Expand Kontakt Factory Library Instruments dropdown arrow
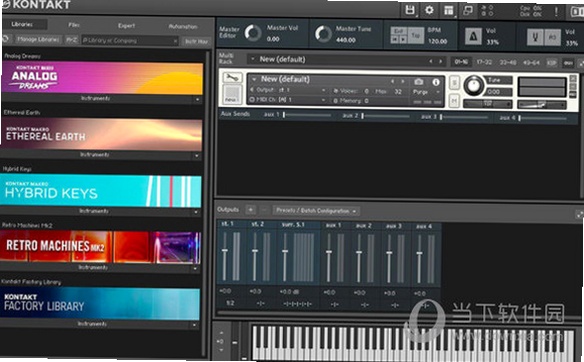The image size is (584, 362). [x=194, y=325]
